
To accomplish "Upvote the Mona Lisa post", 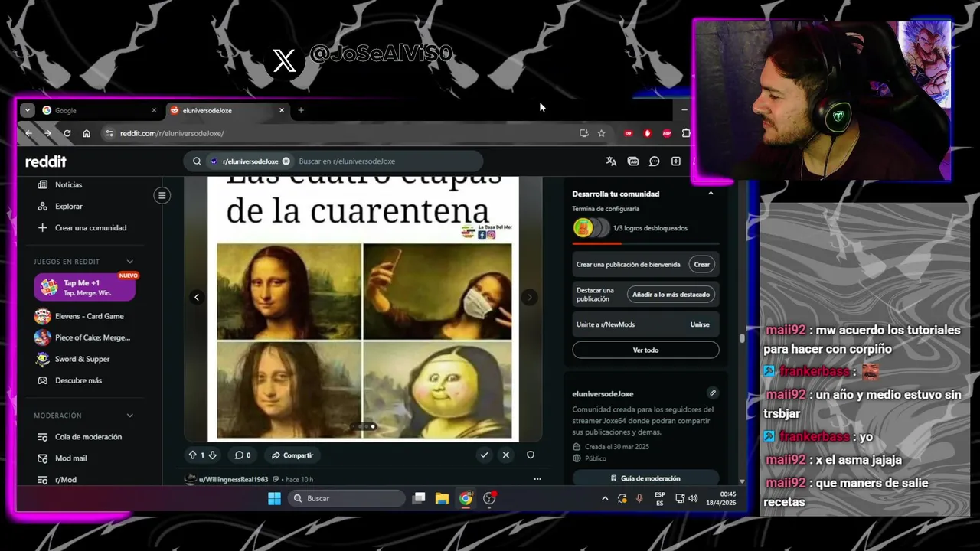I will pos(193,455).
